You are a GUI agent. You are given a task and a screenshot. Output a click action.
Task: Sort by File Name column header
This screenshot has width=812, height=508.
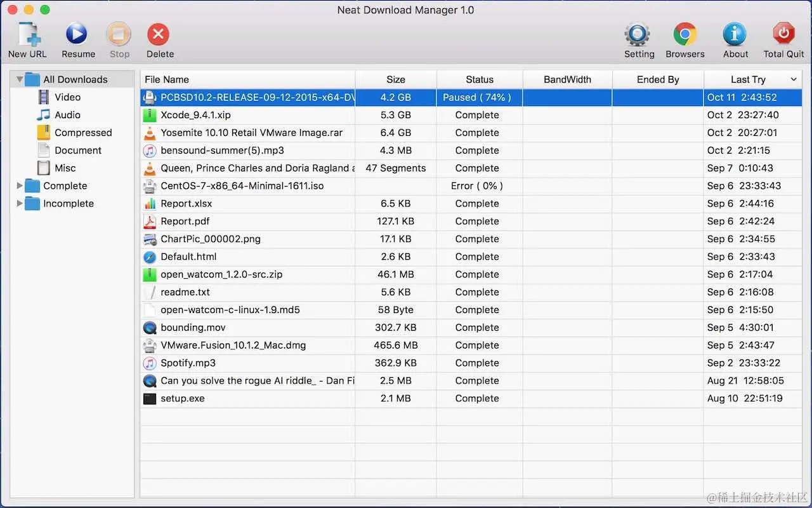point(247,79)
